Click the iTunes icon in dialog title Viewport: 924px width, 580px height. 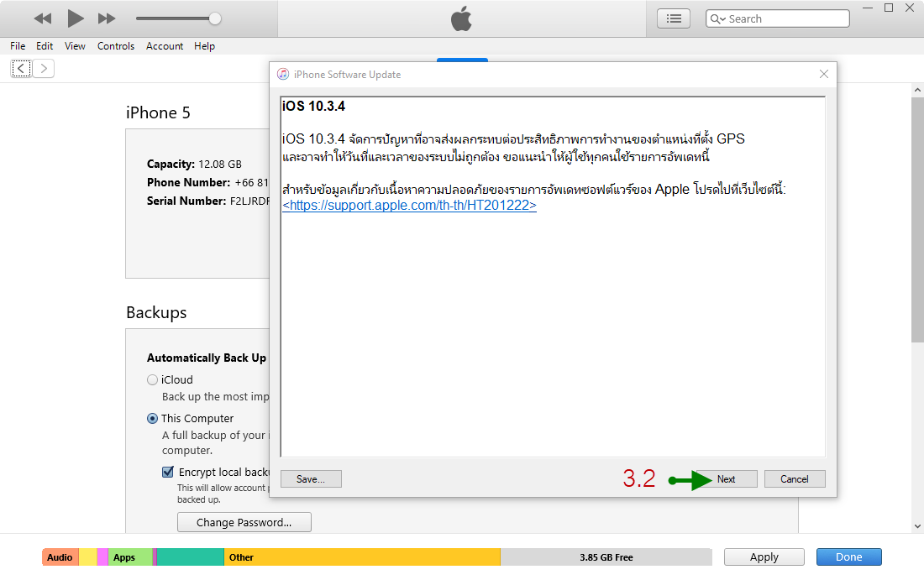pyautogui.click(x=283, y=74)
